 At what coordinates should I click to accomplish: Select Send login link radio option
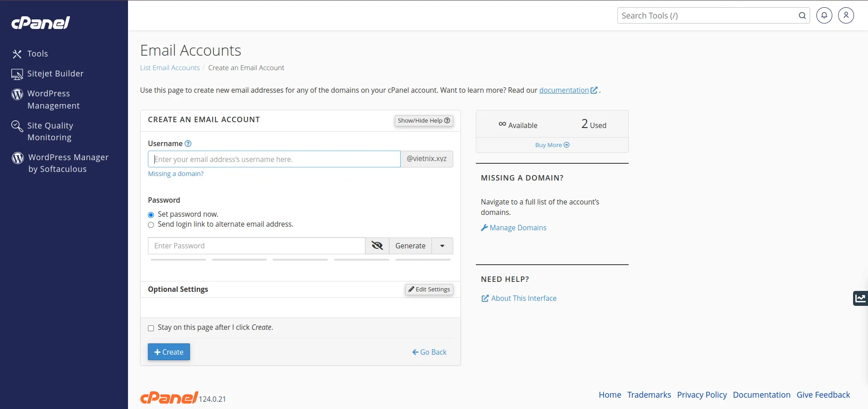tap(151, 225)
